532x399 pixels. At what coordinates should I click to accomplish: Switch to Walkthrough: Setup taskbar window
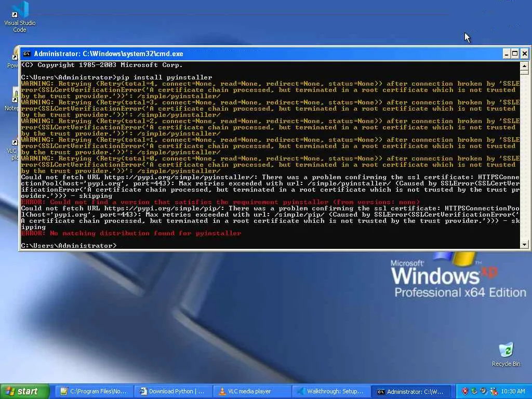332,391
